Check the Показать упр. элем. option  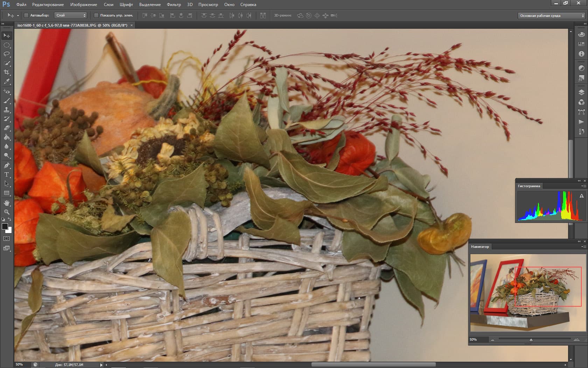click(96, 15)
